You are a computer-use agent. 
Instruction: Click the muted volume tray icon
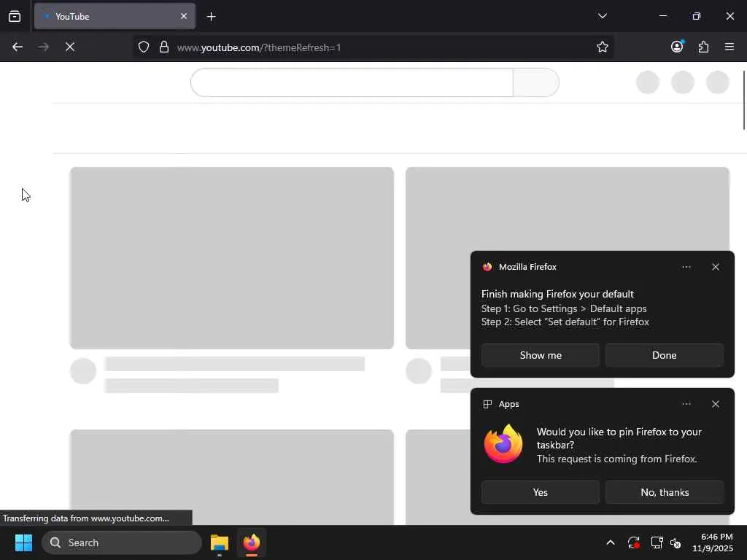tap(676, 542)
